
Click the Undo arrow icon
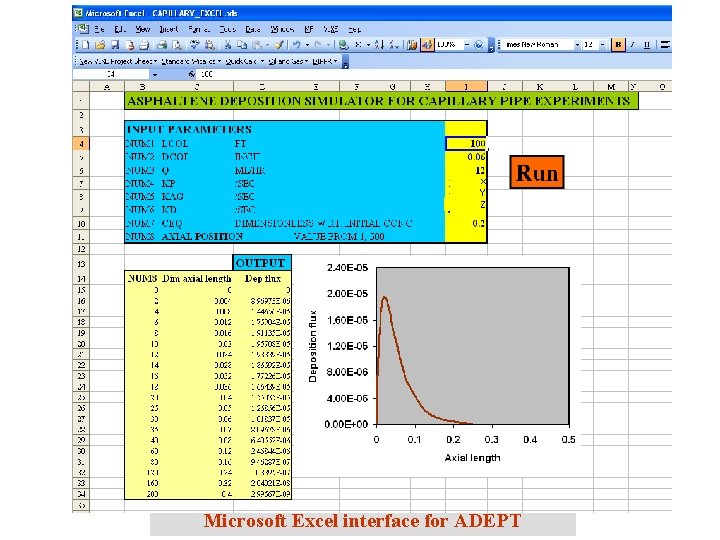pyautogui.click(x=297, y=45)
